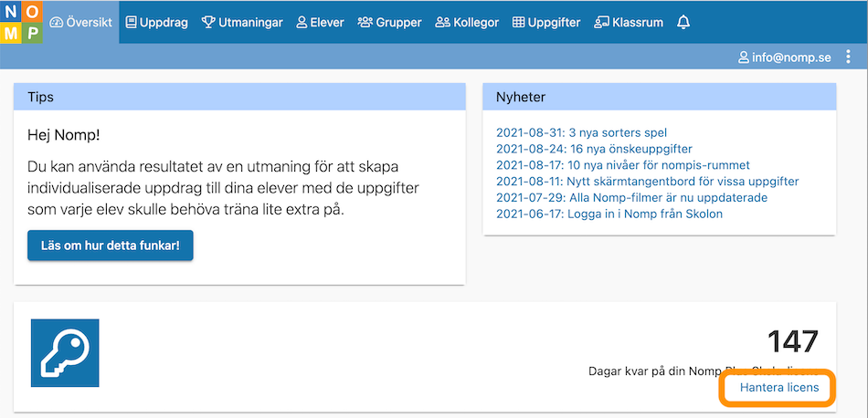
Task: Open the Grupper tab
Action: point(390,23)
